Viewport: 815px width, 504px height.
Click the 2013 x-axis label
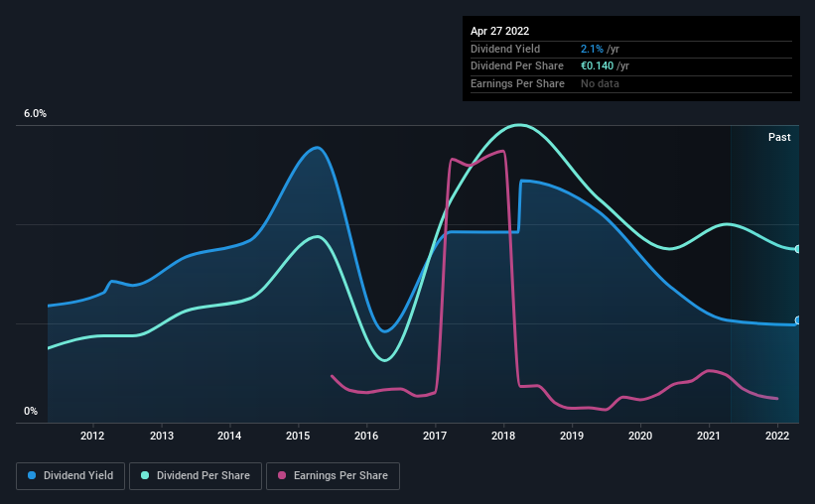tap(162, 436)
